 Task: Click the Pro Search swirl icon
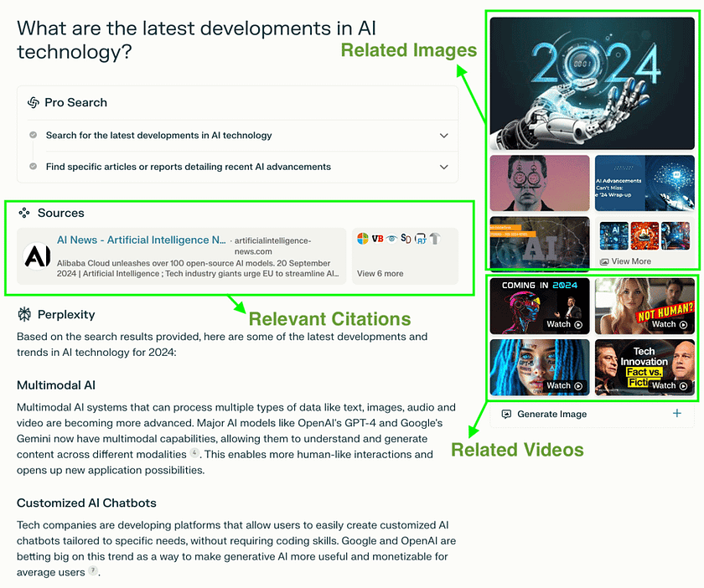34,103
